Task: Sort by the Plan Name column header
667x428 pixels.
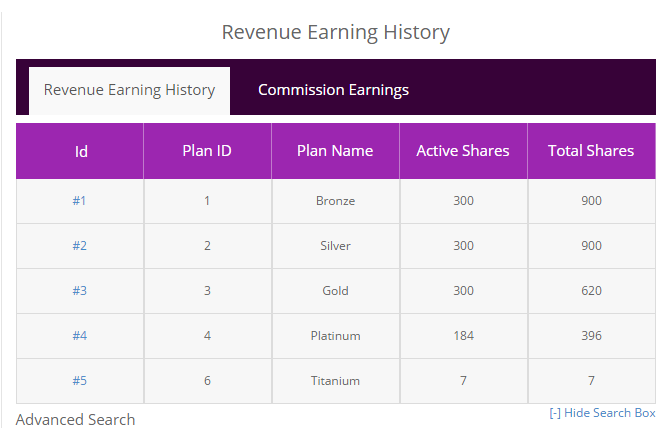Action: click(x=335, y=151)
